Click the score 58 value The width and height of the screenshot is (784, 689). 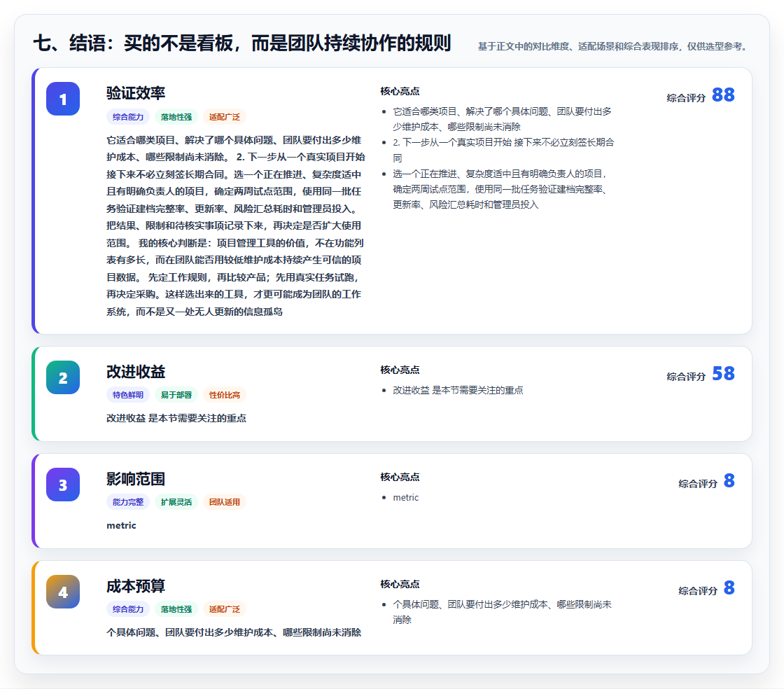tap(723, 373)
